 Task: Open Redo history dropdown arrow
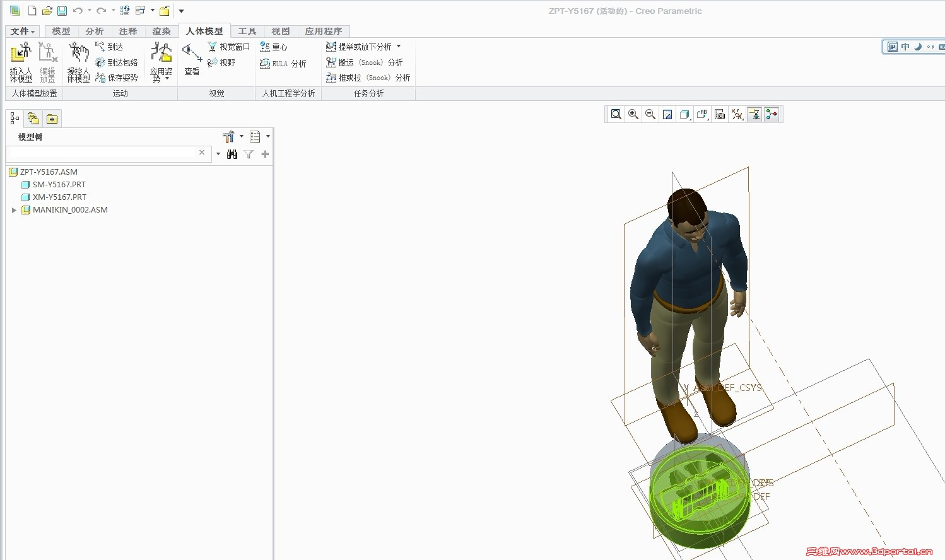click(113, 11)
